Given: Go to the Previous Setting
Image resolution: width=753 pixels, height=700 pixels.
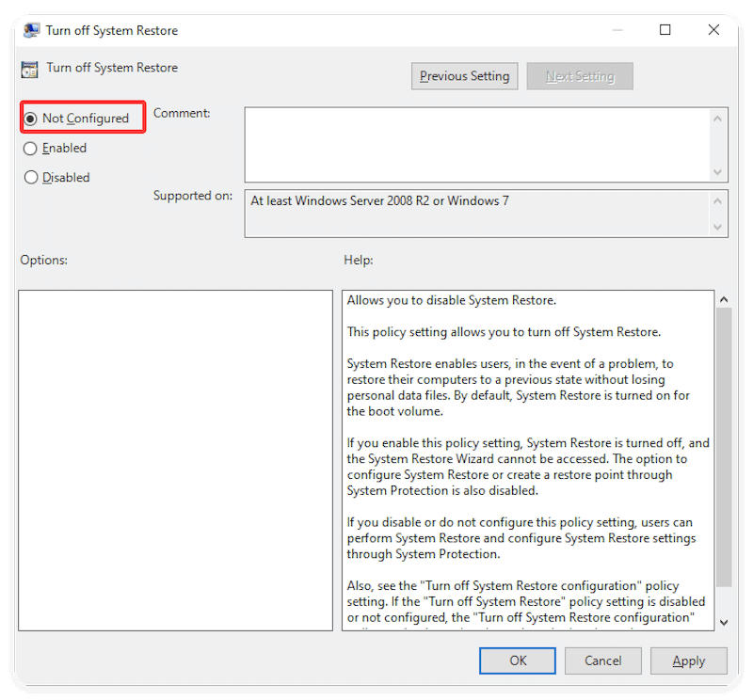Looking at the screenshot, I should (464, 75).
